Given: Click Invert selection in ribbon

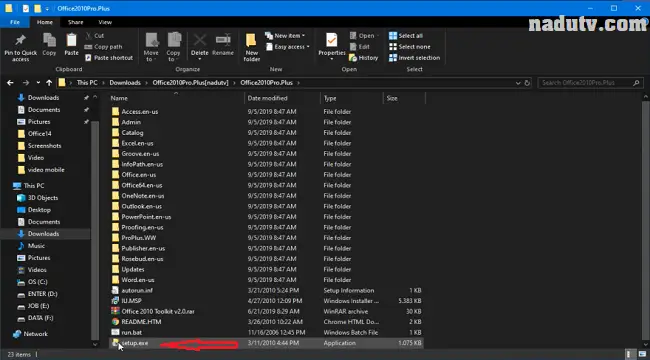Looking at the screenshot, I should [x=415, y=58].
